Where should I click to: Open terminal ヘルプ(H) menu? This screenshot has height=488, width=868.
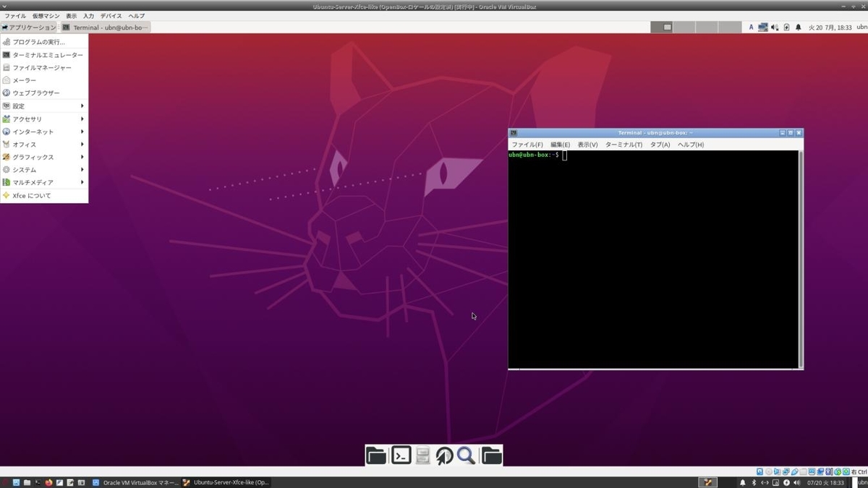690,145
